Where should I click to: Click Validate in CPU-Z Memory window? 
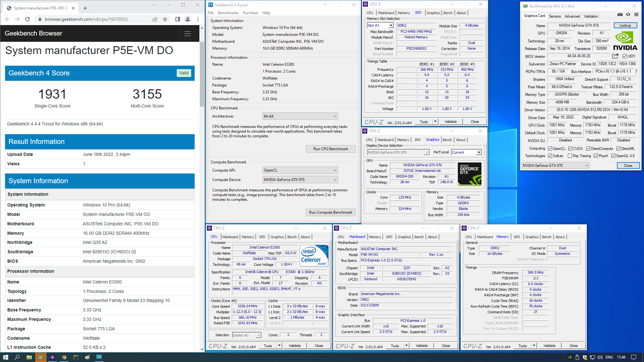pos(549,346)
